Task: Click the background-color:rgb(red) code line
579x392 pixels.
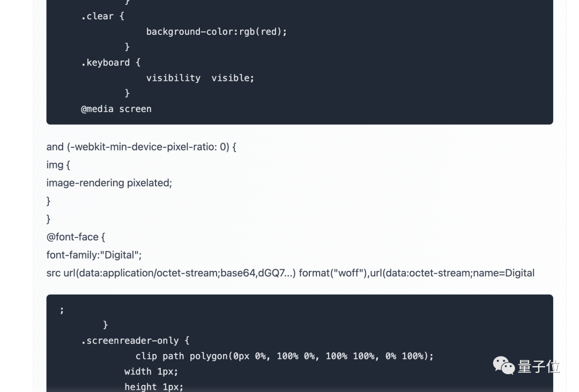Action: click(x=216, y=32)
